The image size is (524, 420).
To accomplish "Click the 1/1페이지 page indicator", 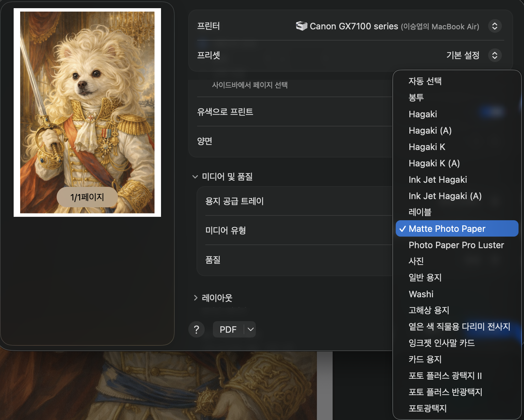I will (87, 197).
